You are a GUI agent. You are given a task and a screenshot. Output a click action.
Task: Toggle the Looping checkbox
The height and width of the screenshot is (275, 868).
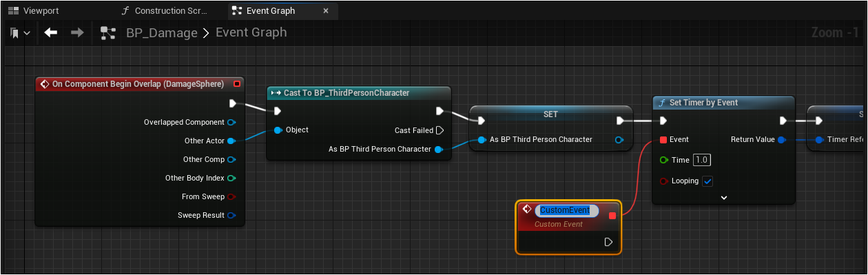tap(707, 181)
